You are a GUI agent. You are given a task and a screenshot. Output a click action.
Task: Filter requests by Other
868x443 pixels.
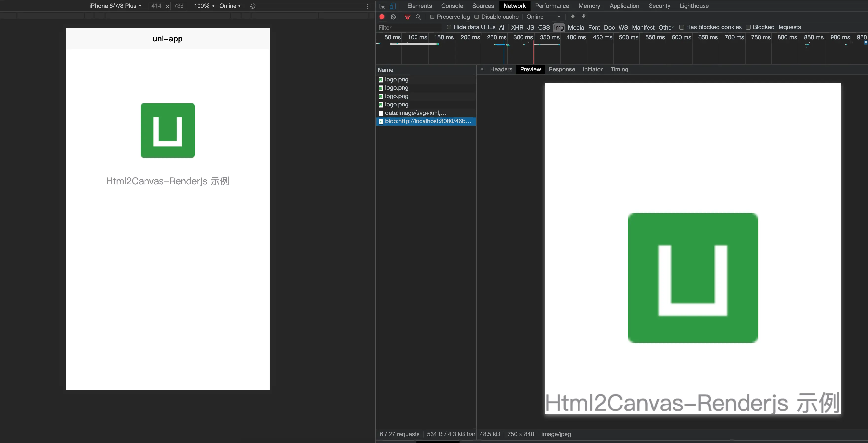tap(666, 27)
